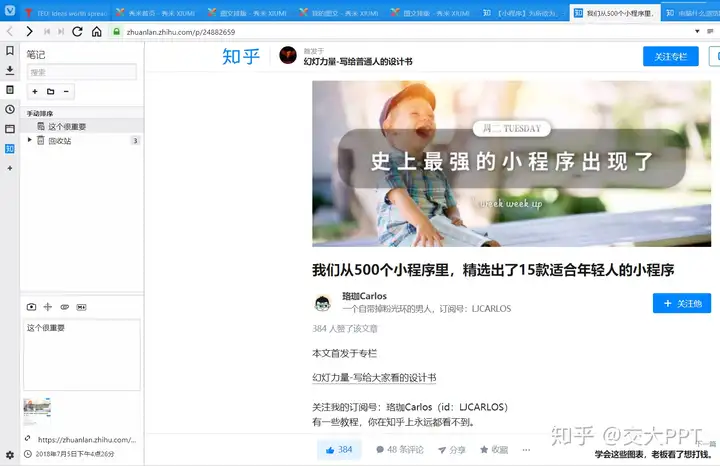The image size is (720, 466).
Task: Select the 我们从500个小程序里 tab
Action: (615, 13)
